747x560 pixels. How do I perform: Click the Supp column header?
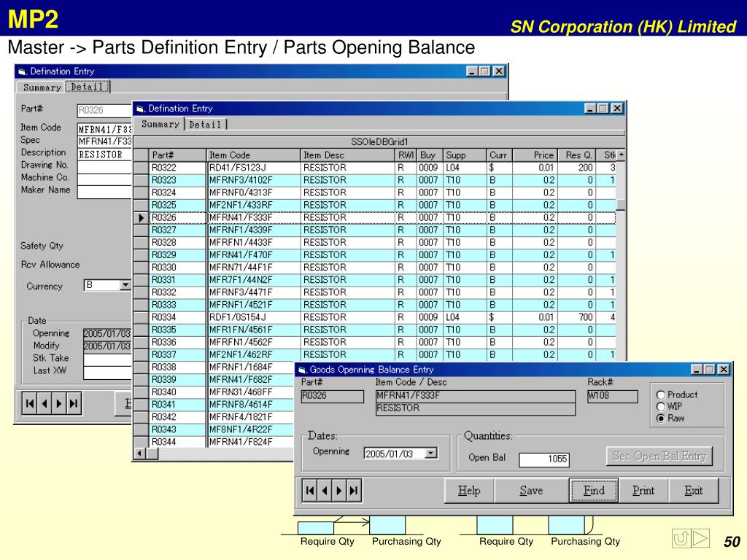[x=465, y=155]
